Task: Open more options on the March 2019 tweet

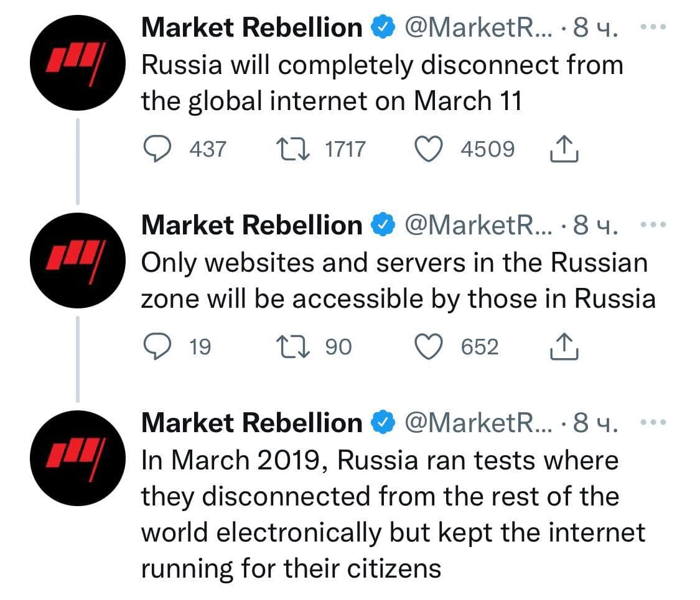Action: (x=653, y=423)
